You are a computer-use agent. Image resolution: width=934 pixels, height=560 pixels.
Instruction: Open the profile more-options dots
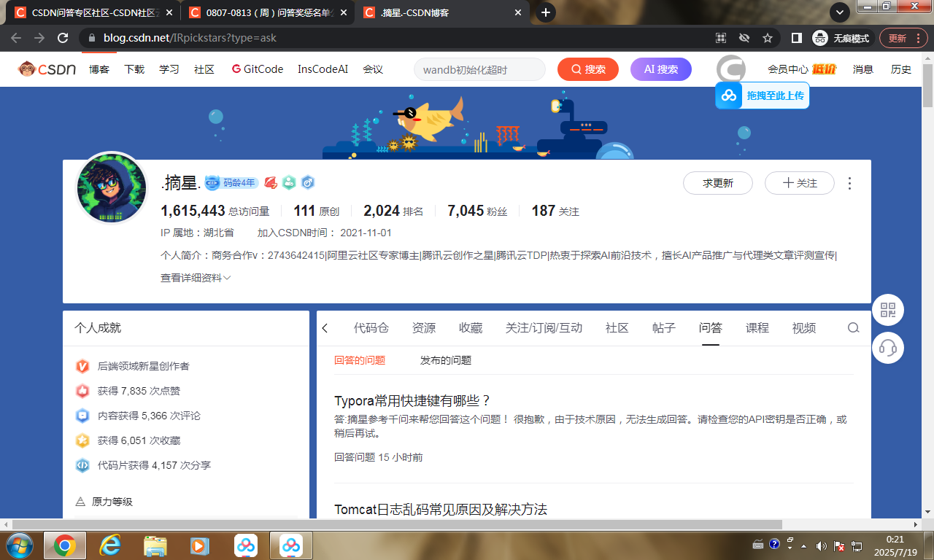pos(849,184)
